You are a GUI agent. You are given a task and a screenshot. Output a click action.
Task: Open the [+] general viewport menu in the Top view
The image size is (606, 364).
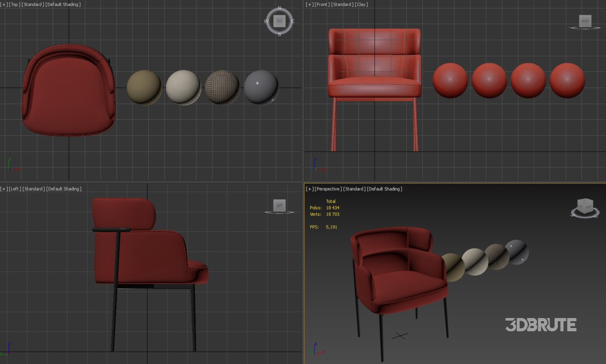(4, 4)
